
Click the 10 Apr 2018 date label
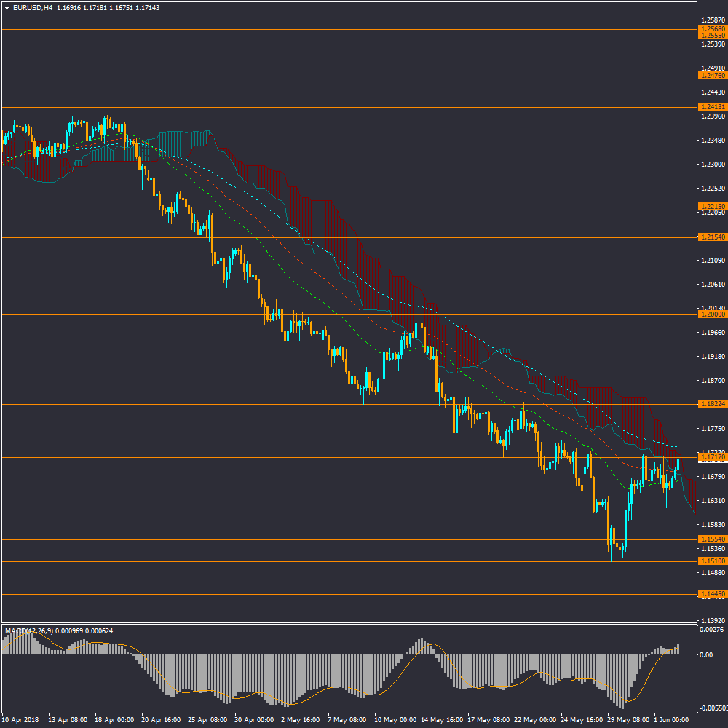coord(20,719)
